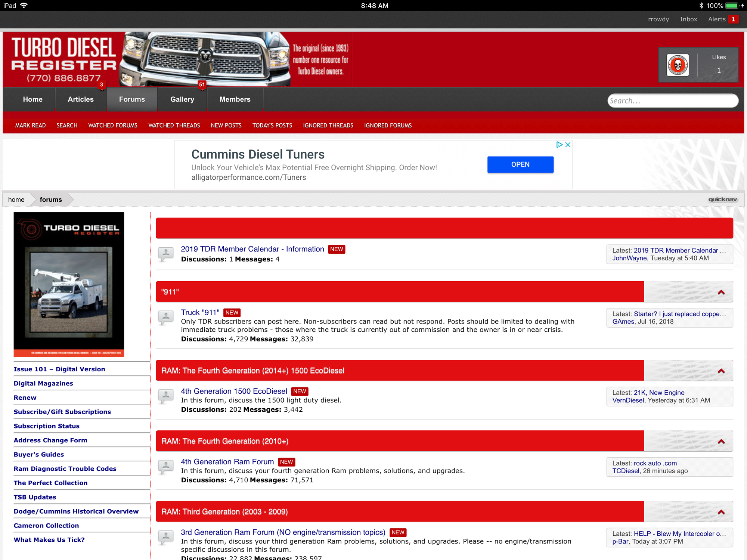Open Subscription Status link
The height and width of the screenshot is (560, 747).
[47, 426]
